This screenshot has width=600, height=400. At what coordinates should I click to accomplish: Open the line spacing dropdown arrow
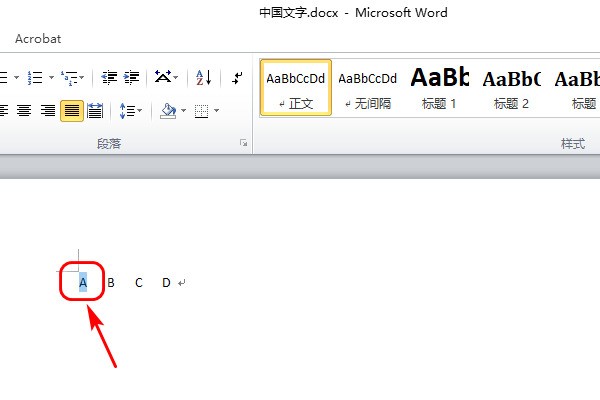click(139, 111)
